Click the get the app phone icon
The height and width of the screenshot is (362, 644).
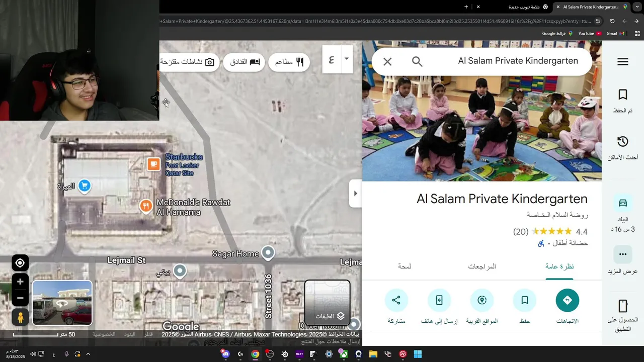(x=622, y=306)
